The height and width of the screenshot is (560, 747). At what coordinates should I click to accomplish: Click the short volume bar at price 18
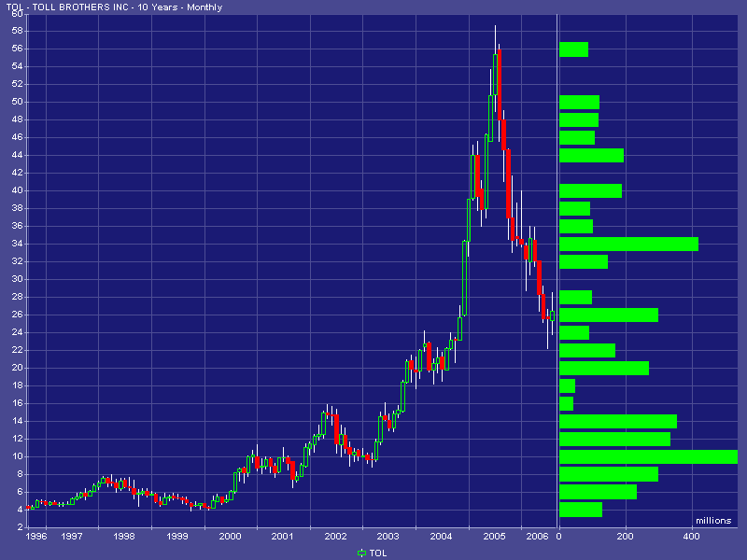567,385
